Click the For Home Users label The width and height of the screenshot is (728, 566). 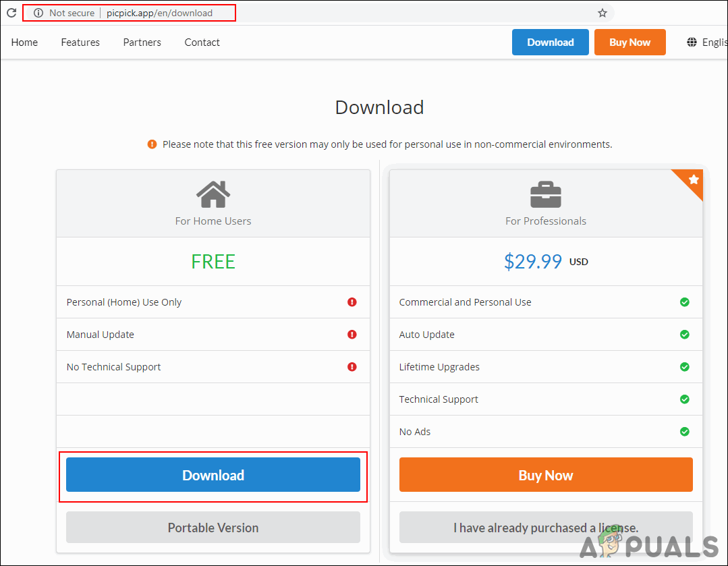[213, 221]
